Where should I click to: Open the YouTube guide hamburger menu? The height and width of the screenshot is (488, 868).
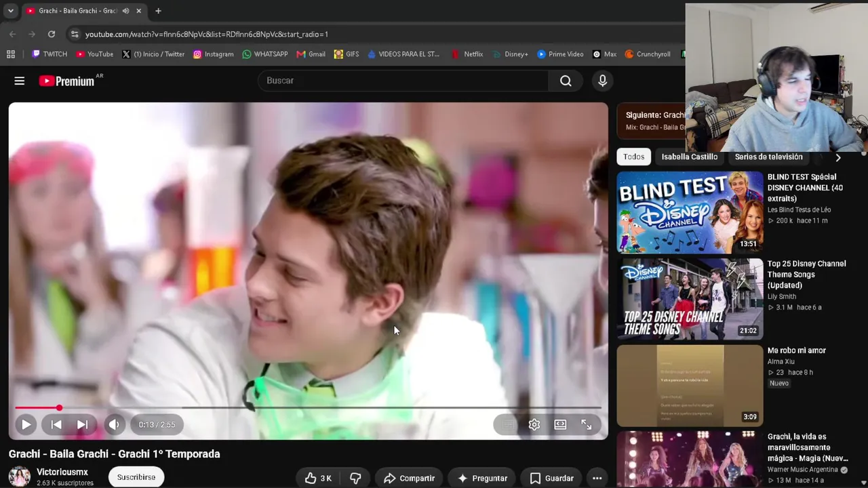click(20, 81)
